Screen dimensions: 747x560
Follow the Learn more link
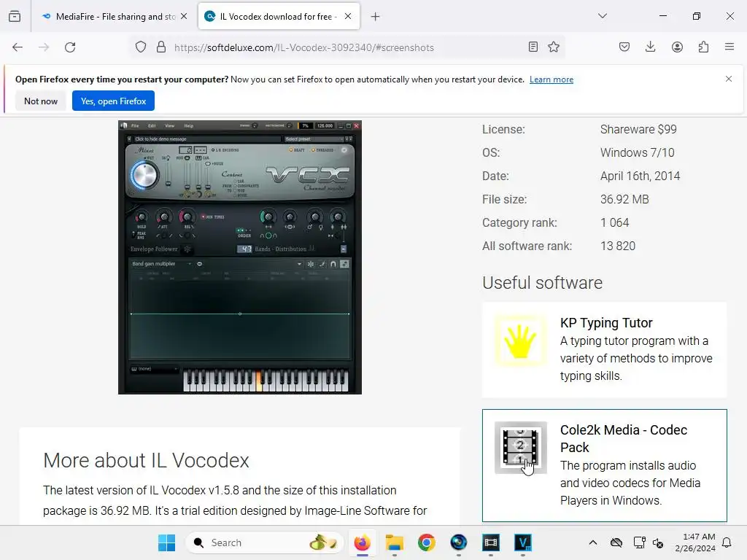pyautogui.click(x=551, y=79)
